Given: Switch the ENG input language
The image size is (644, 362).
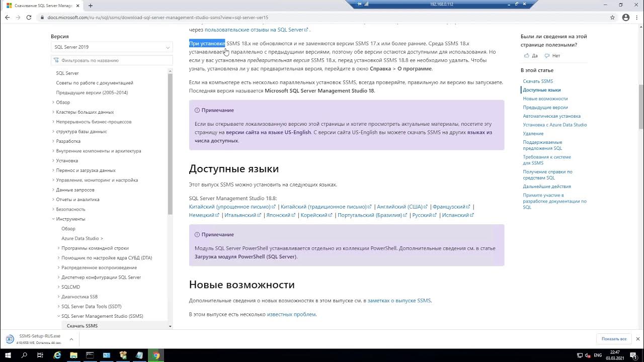Looking at the screenshot, I should point(598,355).
